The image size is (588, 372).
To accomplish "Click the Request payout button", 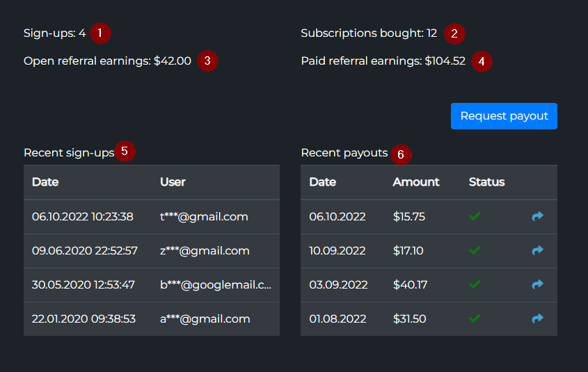I will click(504, 116).
